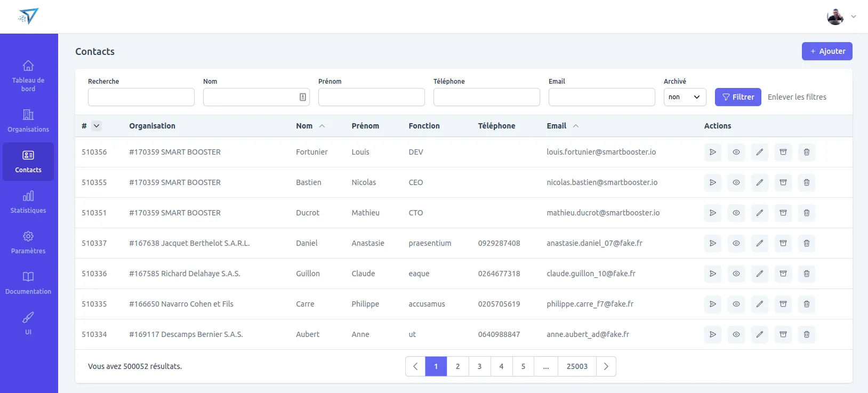Edit contact Nicolas Bastien with pencil icon

(759, 182)
